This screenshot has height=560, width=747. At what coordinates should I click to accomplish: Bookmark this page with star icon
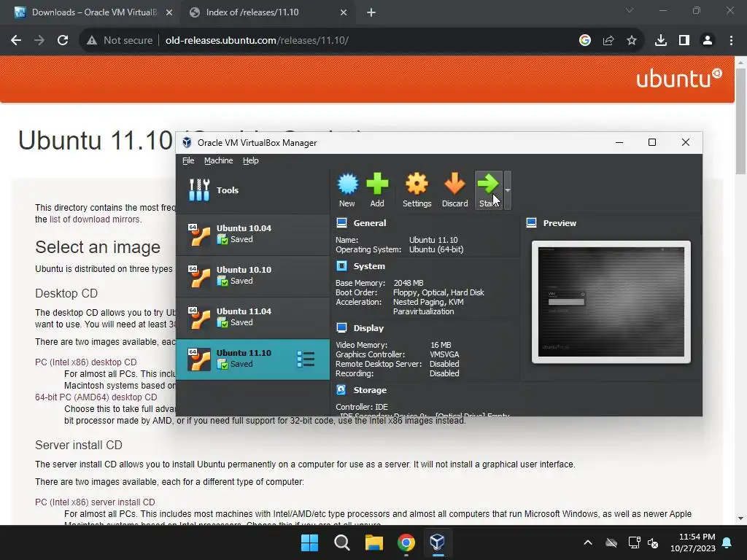tap(632, 41)
